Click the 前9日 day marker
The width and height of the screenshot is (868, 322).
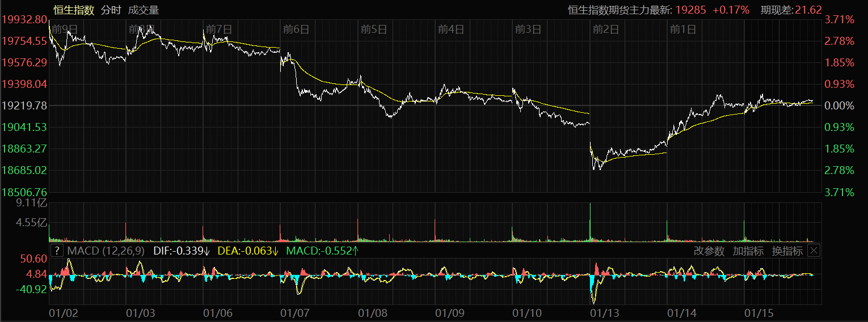point(64,29)
